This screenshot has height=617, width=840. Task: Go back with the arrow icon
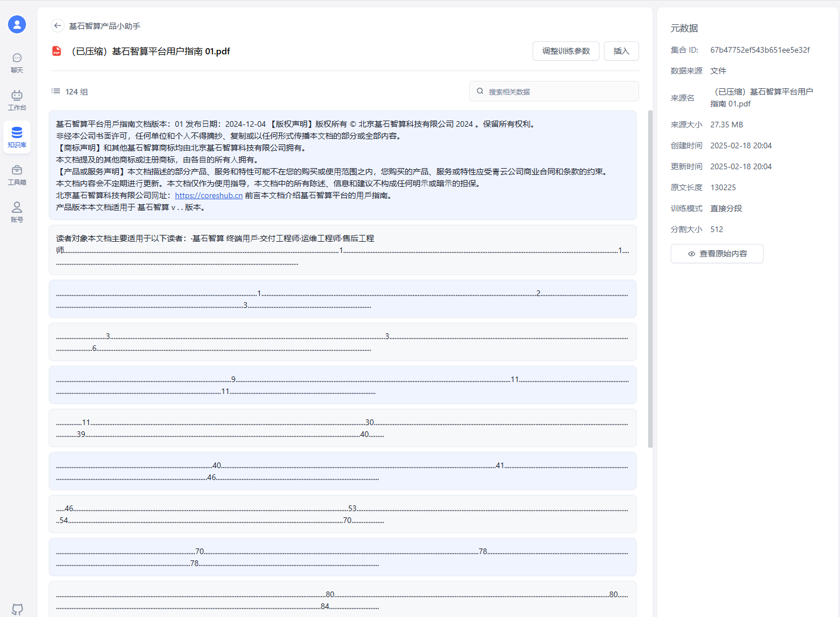[x=57, y=25]
